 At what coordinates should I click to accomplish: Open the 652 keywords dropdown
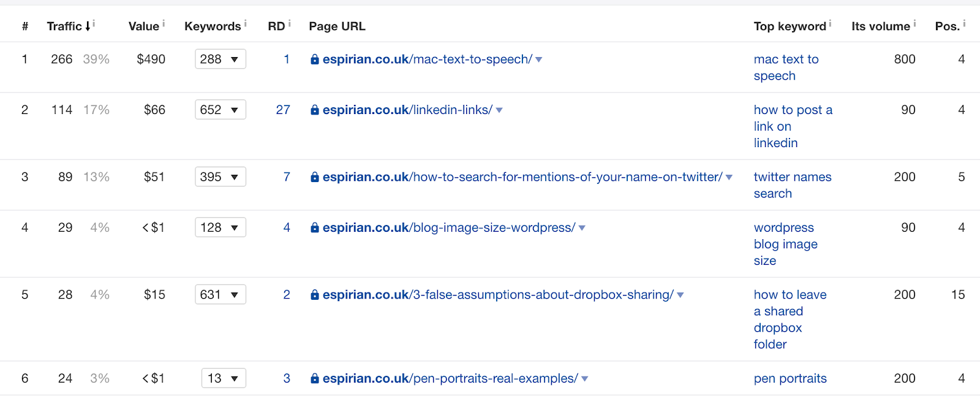coord(220,110)
